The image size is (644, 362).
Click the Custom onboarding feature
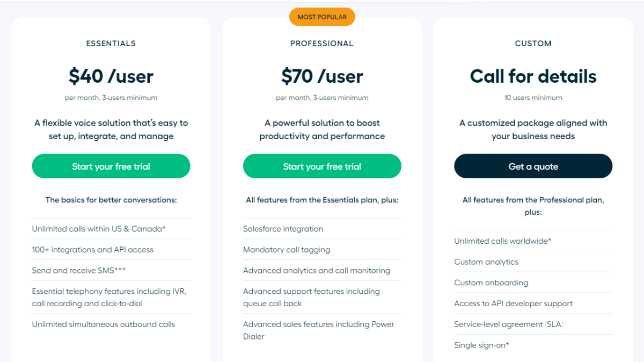[491, 283]
